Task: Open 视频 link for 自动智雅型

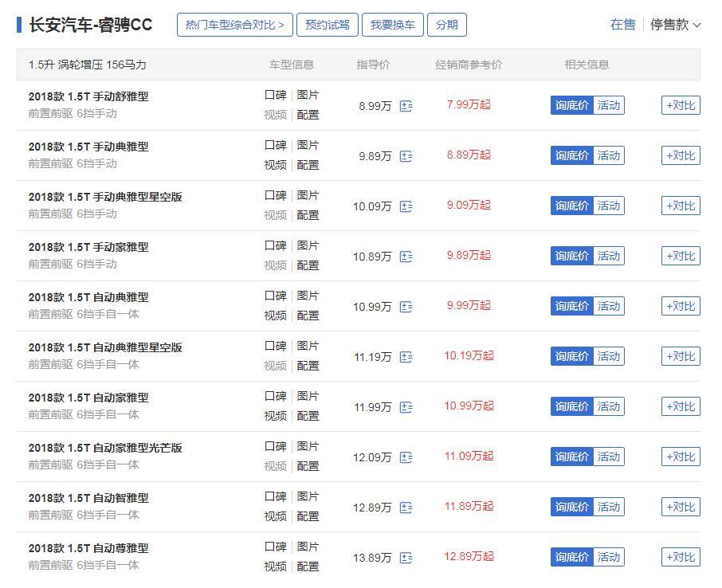Action: click(276, 516)
